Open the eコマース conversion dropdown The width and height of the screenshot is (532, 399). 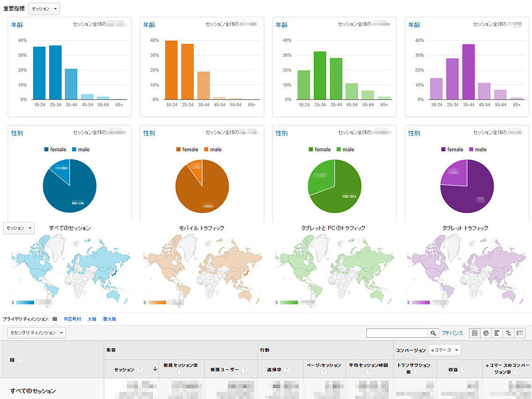pyautogui.click(x=445, y=350)
